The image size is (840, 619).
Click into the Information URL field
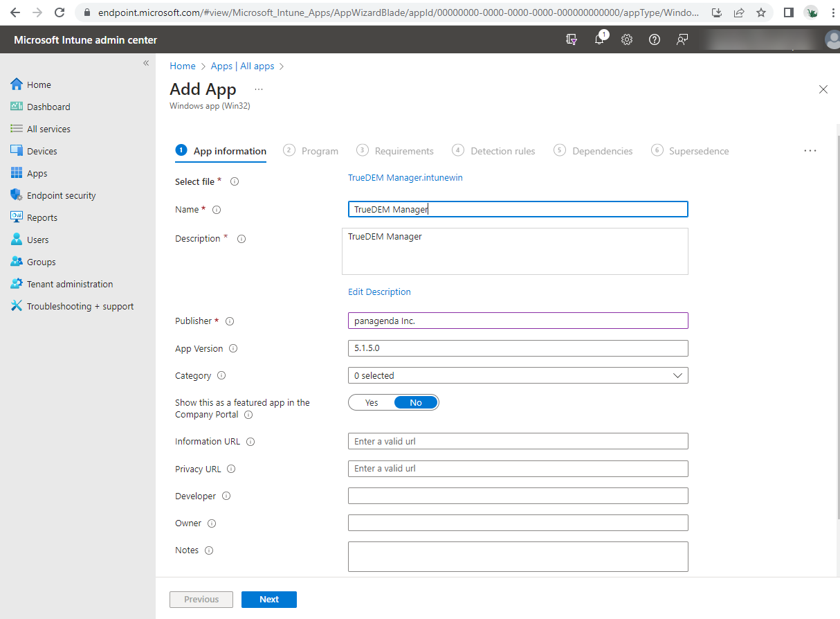[x=518, y=441]
